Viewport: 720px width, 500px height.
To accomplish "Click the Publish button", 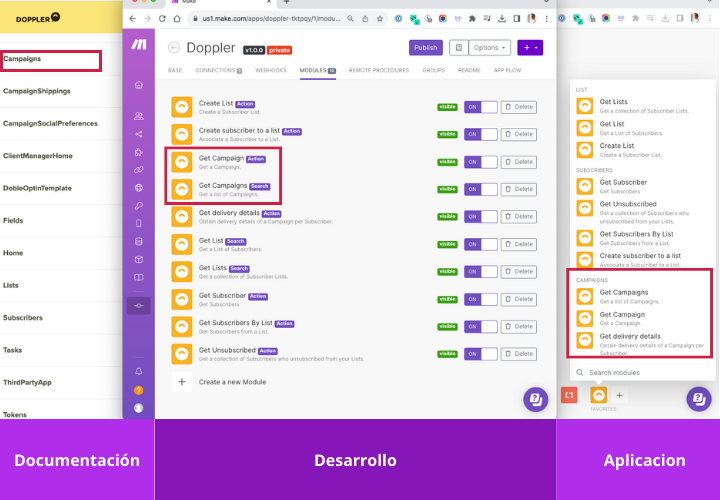I will pos(426,48).
